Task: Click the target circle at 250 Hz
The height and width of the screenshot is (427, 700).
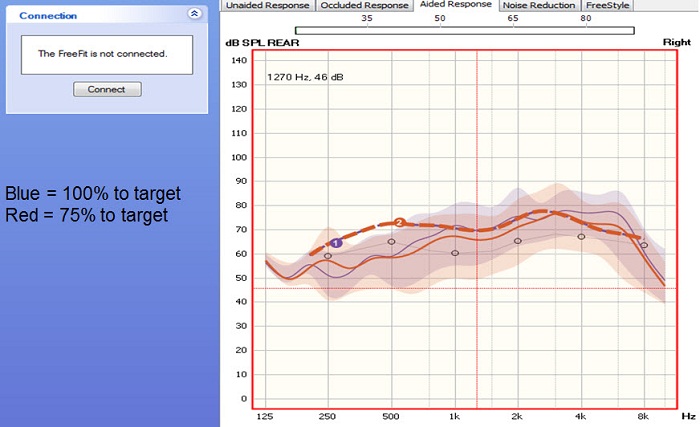Action: pos(328,256)
